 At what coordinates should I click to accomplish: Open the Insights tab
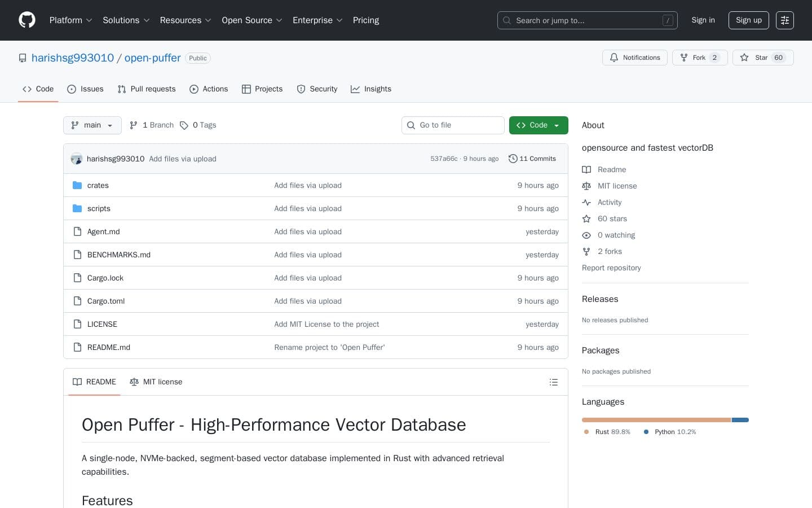click(370, 89)
